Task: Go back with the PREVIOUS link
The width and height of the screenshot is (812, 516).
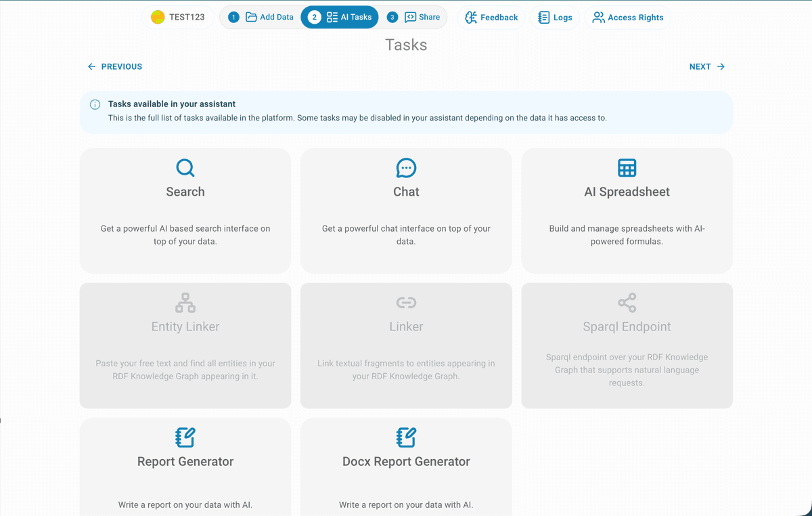Action: (x=115, y=66)
